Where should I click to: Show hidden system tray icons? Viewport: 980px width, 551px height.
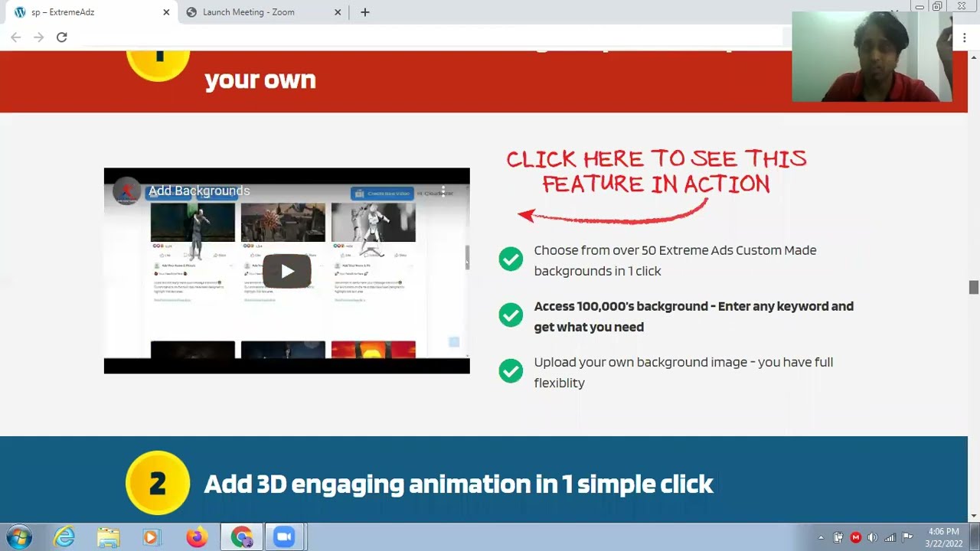click(x=821, y=537)
